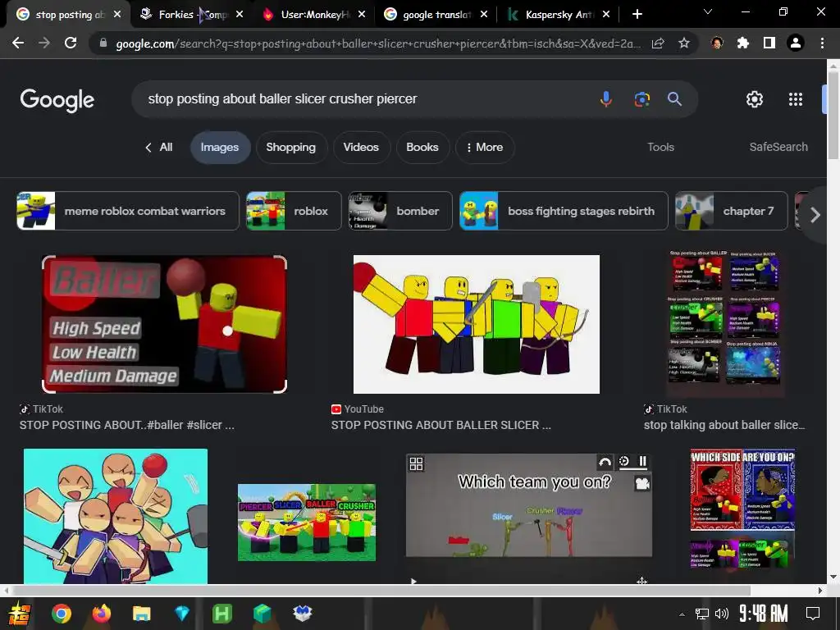
Task: Open the cartoon group drawing on cyan
Action: click(x=116, y=517)
